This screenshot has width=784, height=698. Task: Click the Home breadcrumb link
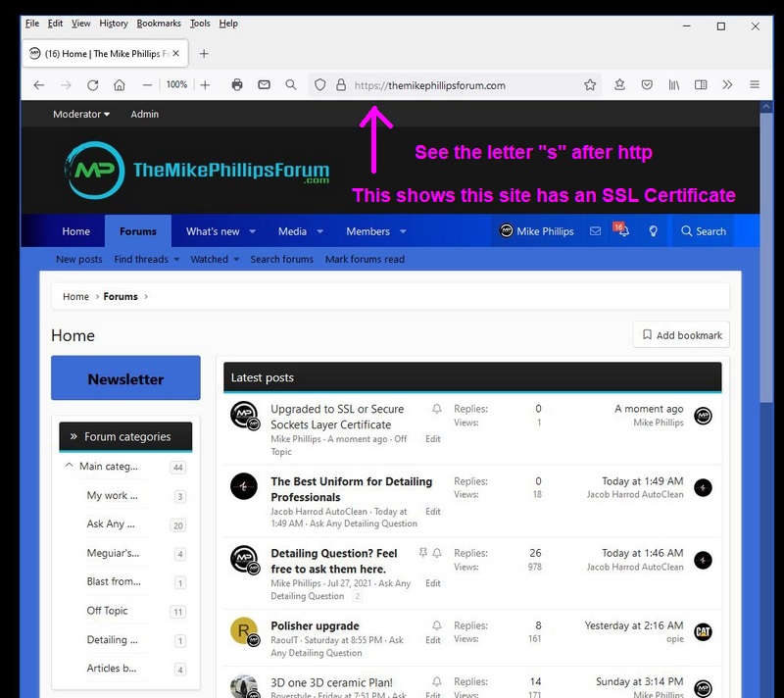click(75, 296)
